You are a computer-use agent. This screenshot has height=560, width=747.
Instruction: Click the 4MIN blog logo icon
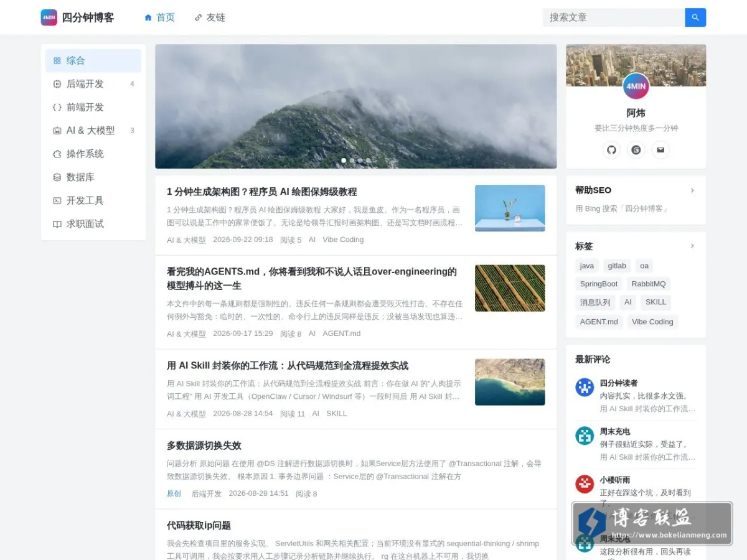(x=49, y=17)
